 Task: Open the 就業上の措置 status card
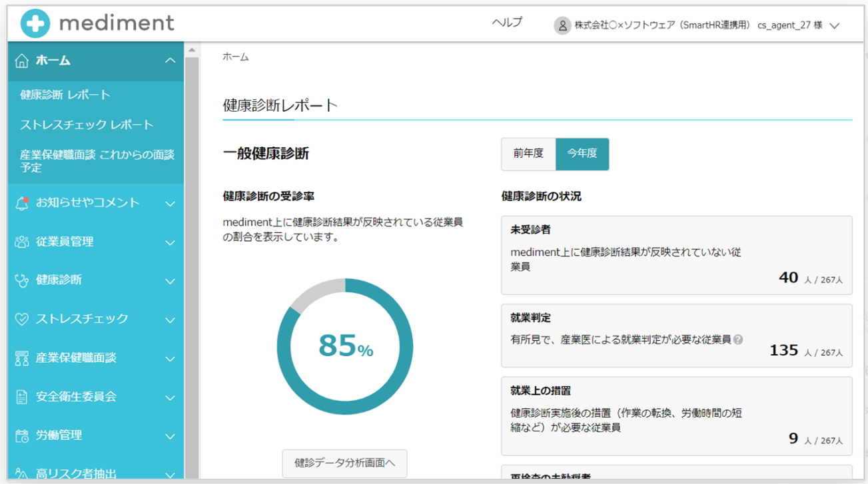coord(677,416)
